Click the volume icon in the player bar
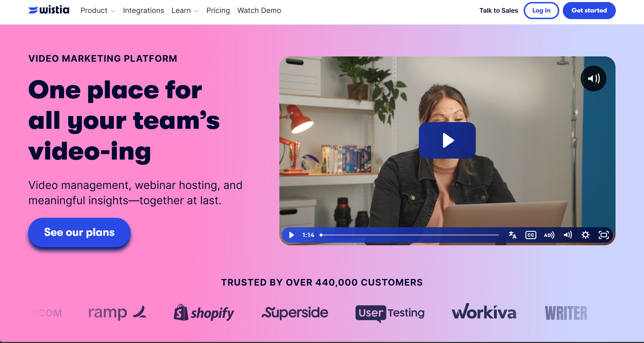 tap(568, 235)
